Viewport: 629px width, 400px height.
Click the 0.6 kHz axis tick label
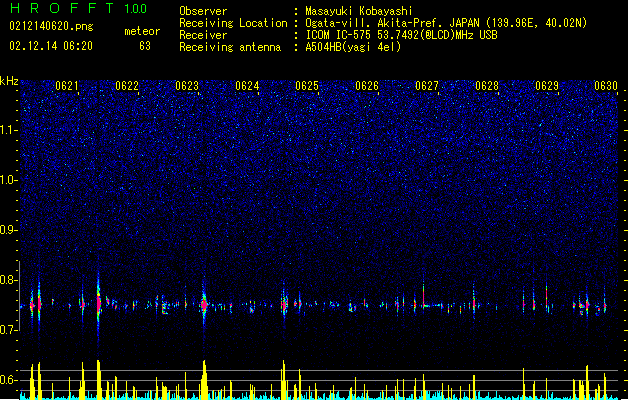9,380
